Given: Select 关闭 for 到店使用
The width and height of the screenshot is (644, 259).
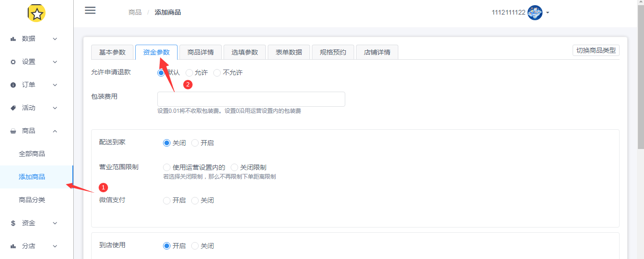Looking at the screenshot, I should coord(195,246).
